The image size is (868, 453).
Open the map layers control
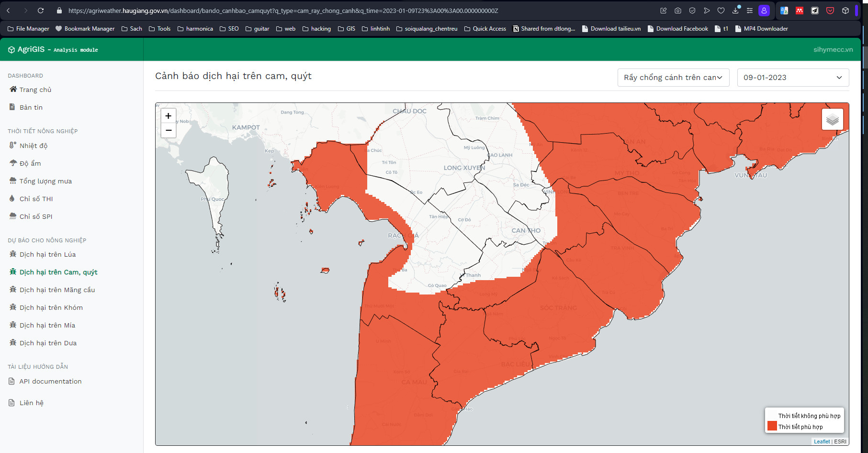click(832, 120)
